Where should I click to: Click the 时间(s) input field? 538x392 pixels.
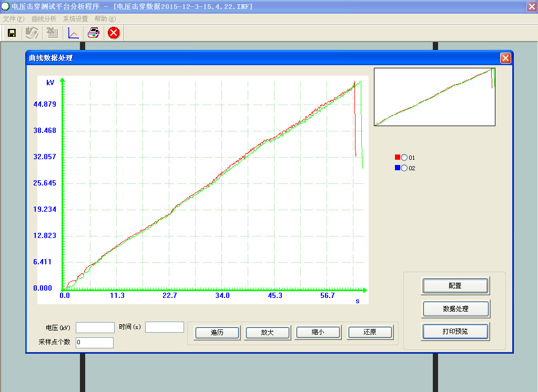165,327
